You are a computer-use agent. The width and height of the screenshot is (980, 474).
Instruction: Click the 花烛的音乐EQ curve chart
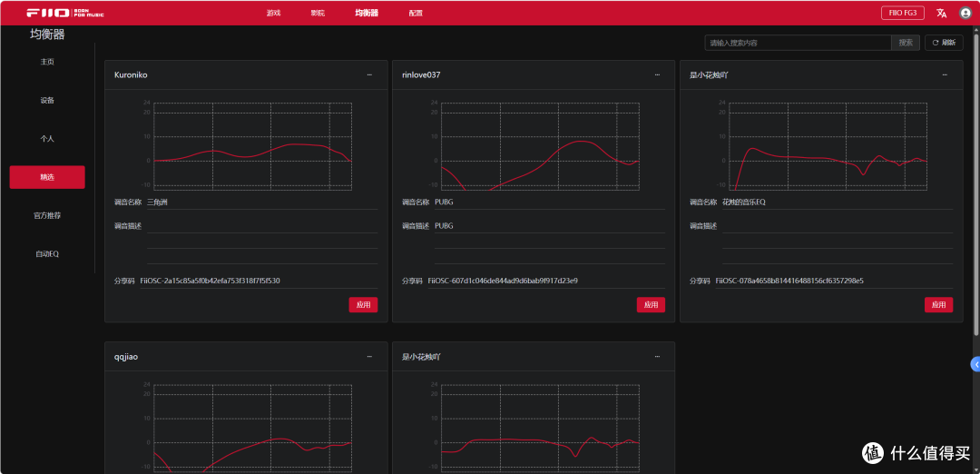point(828,145)
